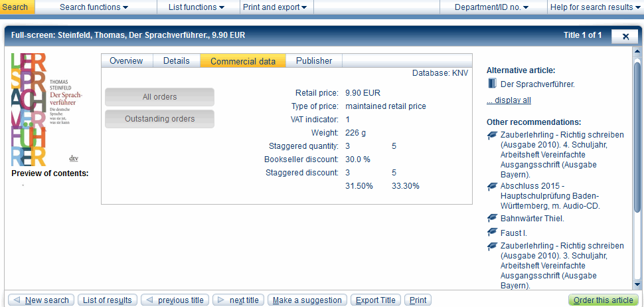The width and height of the screenshot is (644, 307).
Task: Click the left arrow icon on New search
Action: click(x=17, y=300)
